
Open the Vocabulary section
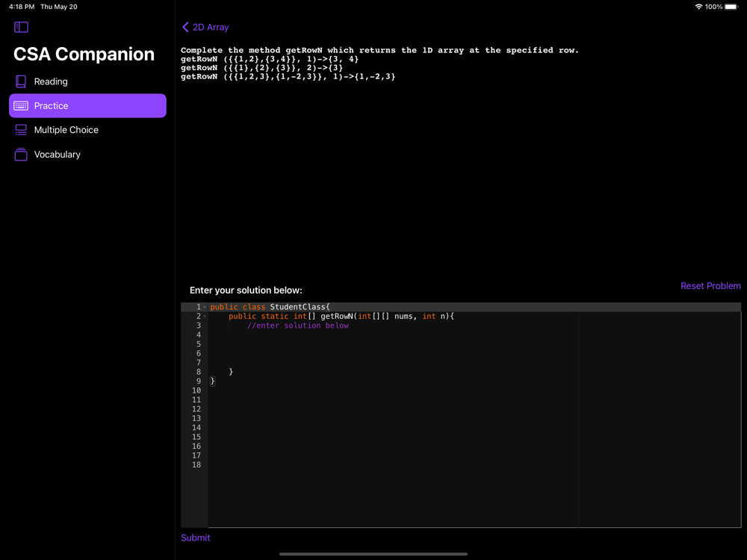[87, 155]
